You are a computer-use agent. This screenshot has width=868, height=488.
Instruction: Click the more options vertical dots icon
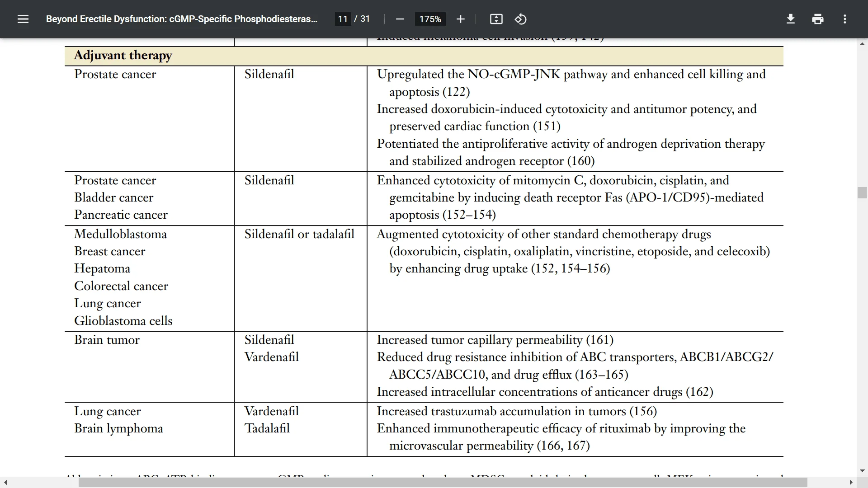coord(845,19)
